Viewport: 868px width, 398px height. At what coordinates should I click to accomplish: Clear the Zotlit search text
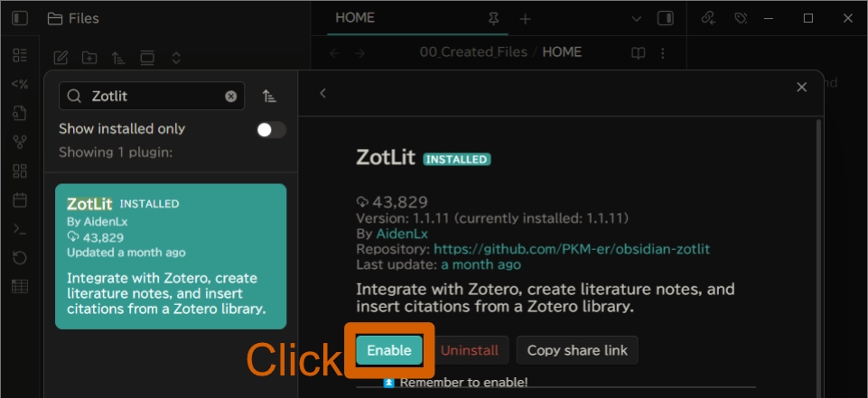(231, 97)
